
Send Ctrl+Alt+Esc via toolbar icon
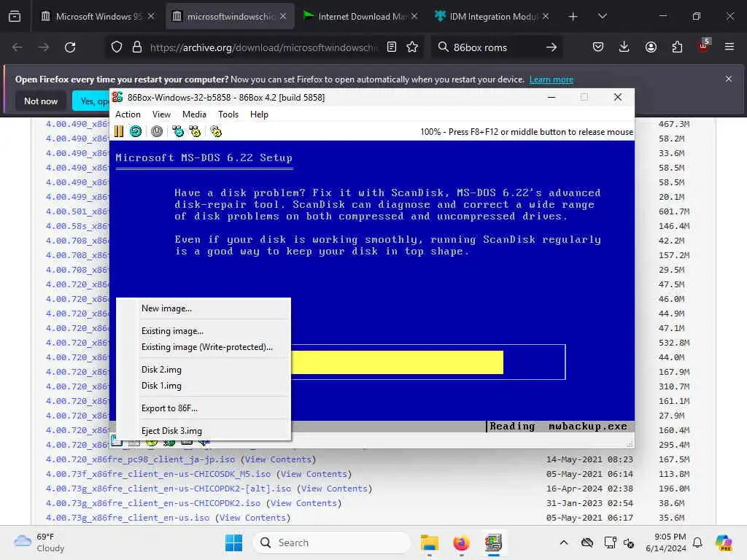click(195, 131)
